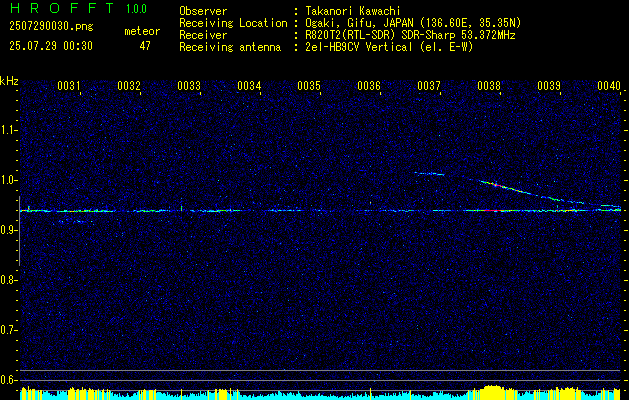Click time marker 0035

pyautogui.click(x=309, y=86)
